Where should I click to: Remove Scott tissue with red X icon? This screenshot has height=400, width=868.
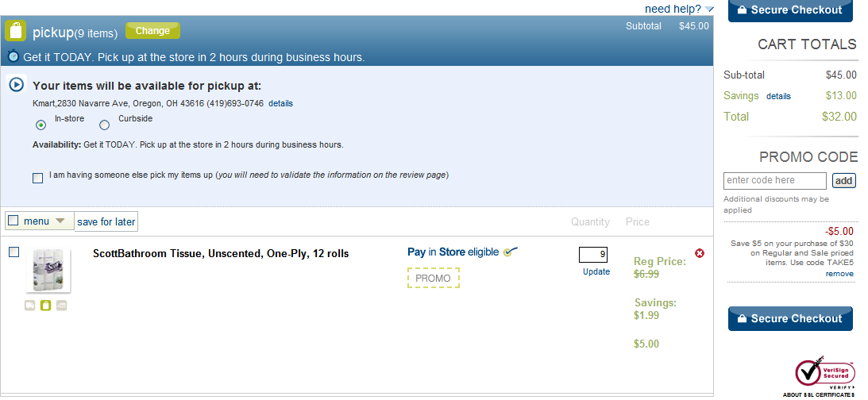click(700, 253)
